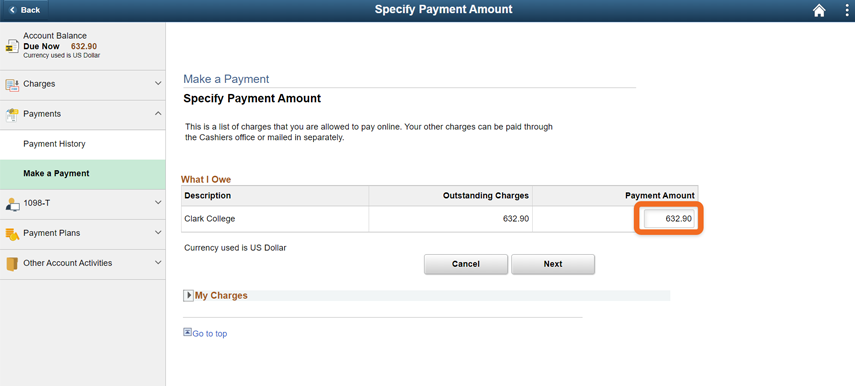Click the Next button

[x=553, y=264]
